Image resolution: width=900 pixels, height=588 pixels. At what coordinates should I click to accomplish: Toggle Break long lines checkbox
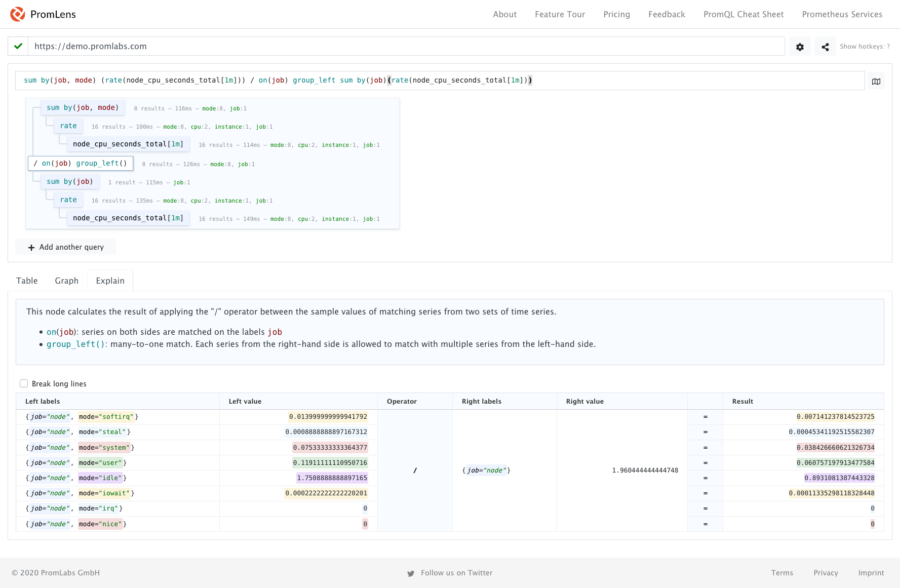24,383
